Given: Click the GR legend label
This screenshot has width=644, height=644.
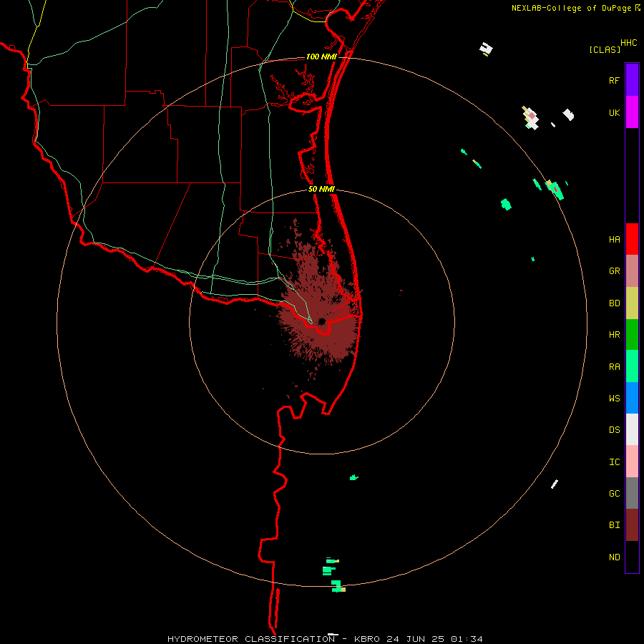Looking at the screenshot, I should pos(614,271).
